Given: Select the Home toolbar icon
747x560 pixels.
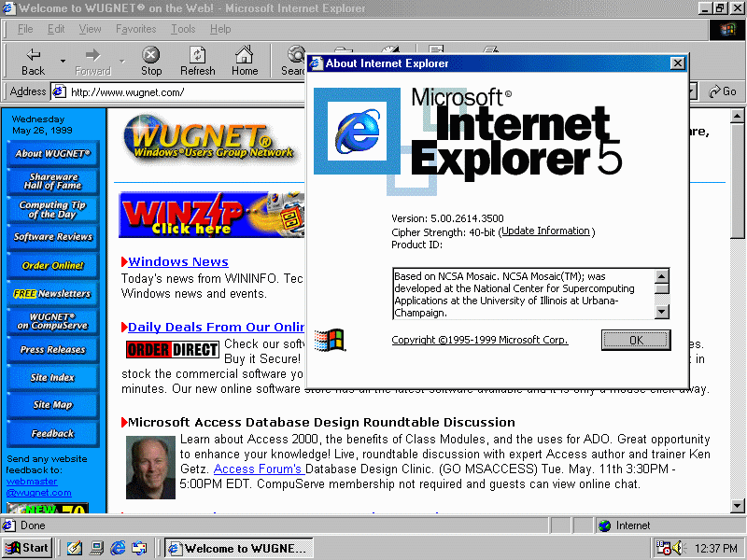Looking at the screenshot, I should point(244,55).
